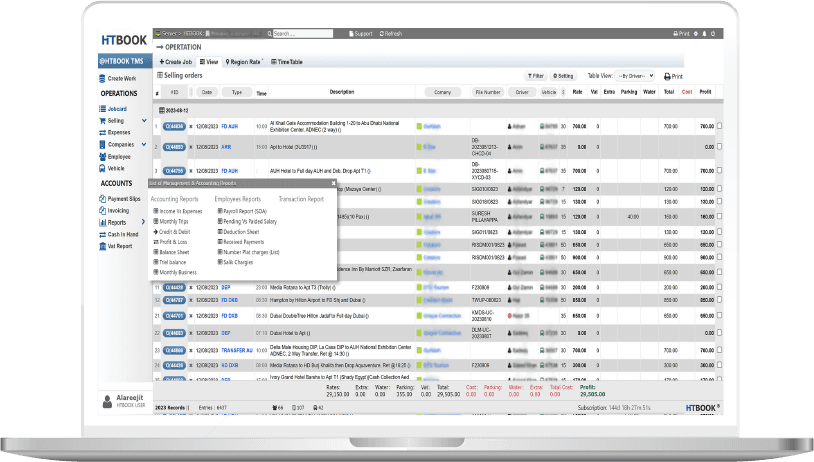Tick checkbox for Media Rotana HD Burj Khalifa row
This screenshot has height=462, width=814.
(720, 365)
